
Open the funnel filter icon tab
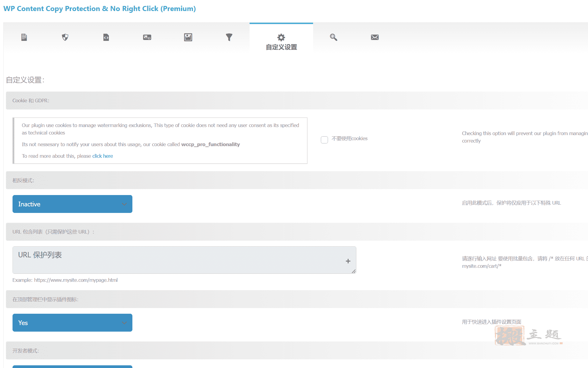[x=229, y=37]
